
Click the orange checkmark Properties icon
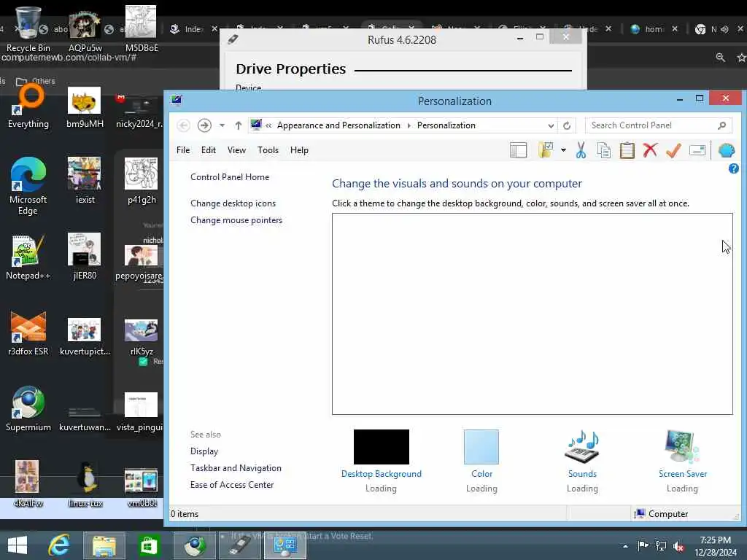(673, 150)
